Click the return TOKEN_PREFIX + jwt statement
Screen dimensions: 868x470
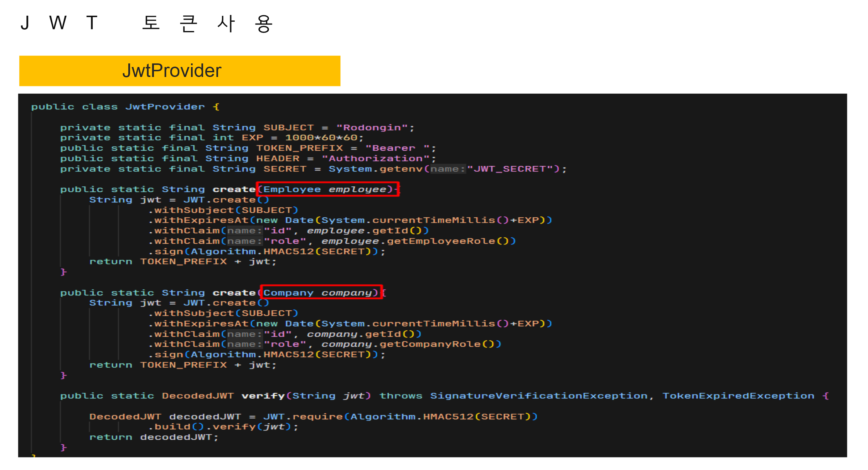[182, 261]
